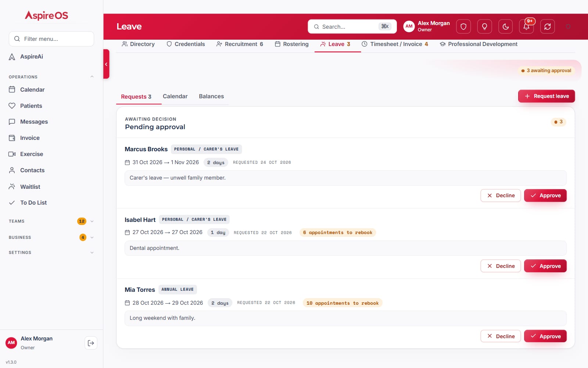Switch to the Rostering tab
This screenshot has width=588, height=368.
292,44
